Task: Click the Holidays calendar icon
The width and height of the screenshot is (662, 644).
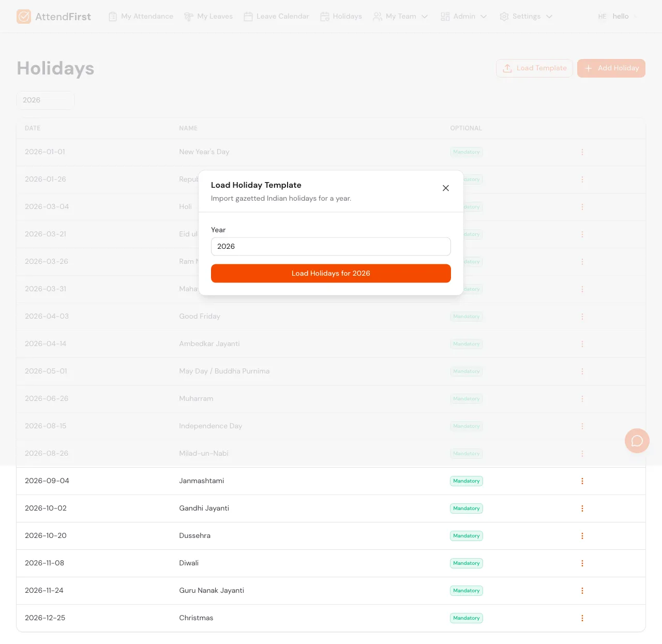Action: tap(325, 16)
